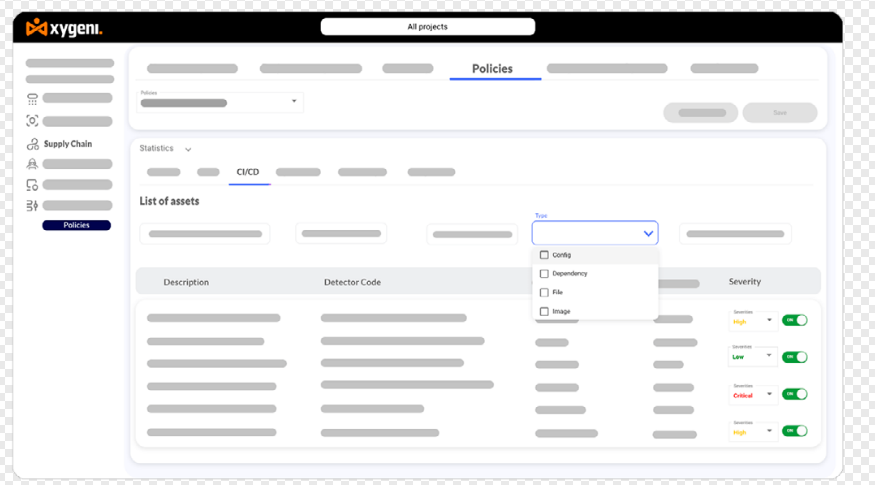Click the scan target sidebar icon
Screen dimensions: 875x485
pos(32,121)
